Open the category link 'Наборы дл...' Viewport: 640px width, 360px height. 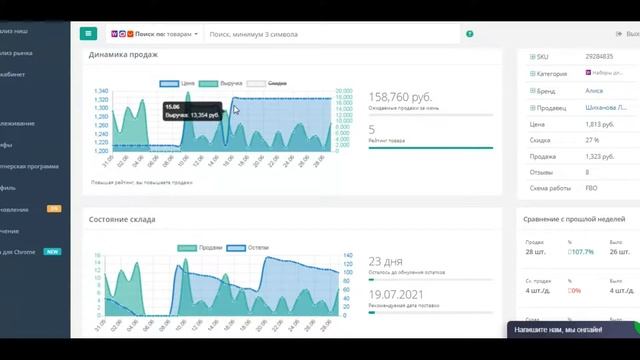607,73
